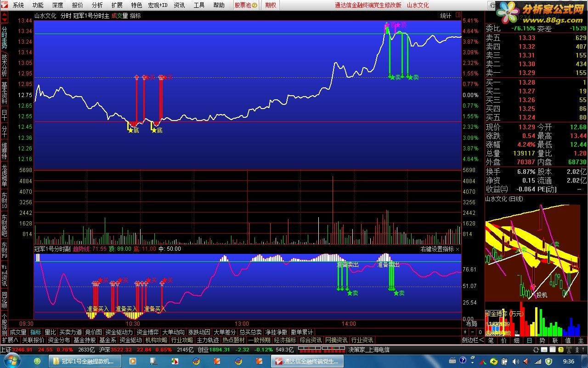Open 机构攻略 extension tab
Viewport: 588px width, 368px height.
tap(156, 340)
